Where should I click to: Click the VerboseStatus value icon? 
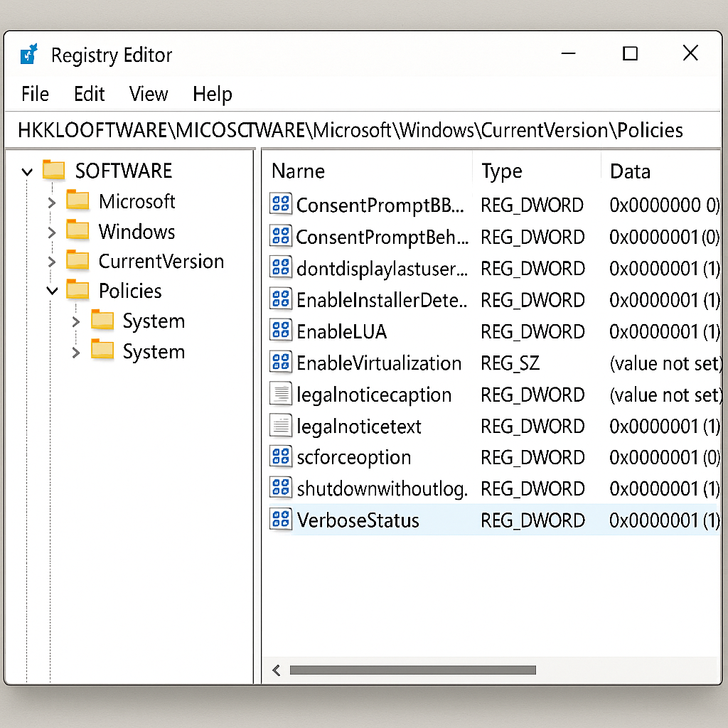pyautogui.click(x=281, y=520)
